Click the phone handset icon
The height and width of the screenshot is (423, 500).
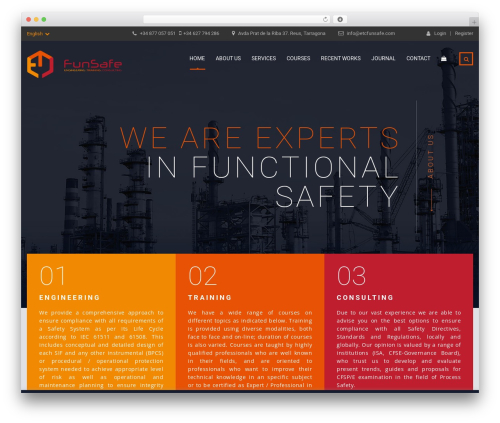pos(134,33)
